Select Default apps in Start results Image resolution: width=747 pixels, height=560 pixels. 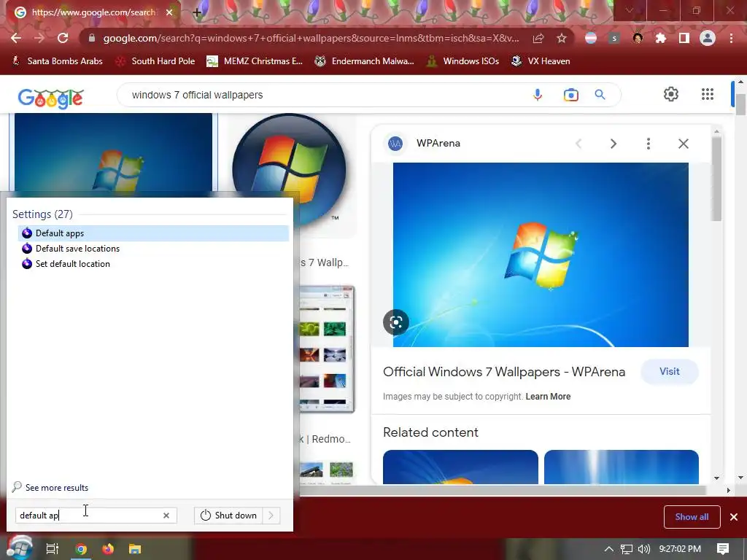click(x=153, y=233)
